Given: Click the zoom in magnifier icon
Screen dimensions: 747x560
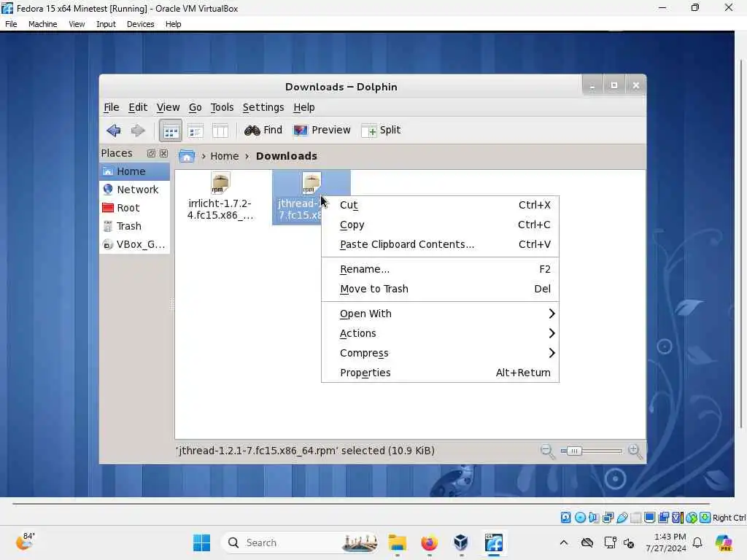Looking at the screenshot, I should [x=635, y=451].
